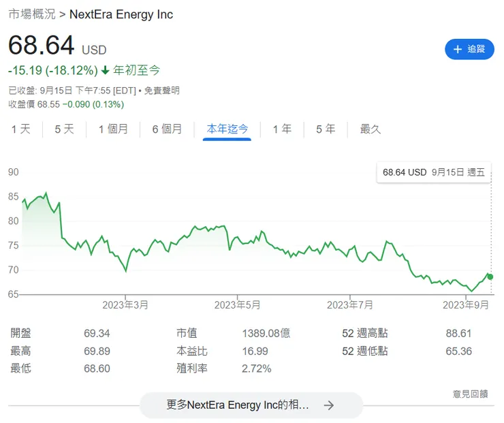Click the green down arrow icon

105,70
